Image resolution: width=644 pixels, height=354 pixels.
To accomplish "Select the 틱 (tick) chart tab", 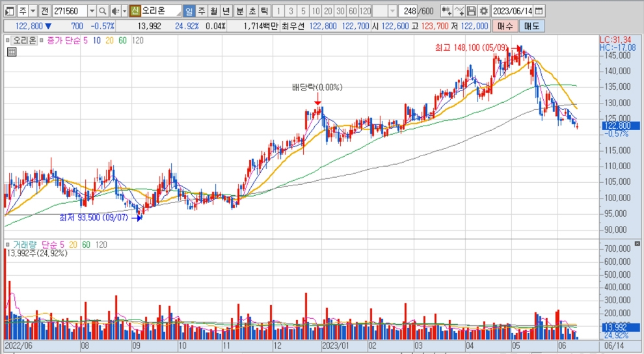I will (x=264, y=11).
